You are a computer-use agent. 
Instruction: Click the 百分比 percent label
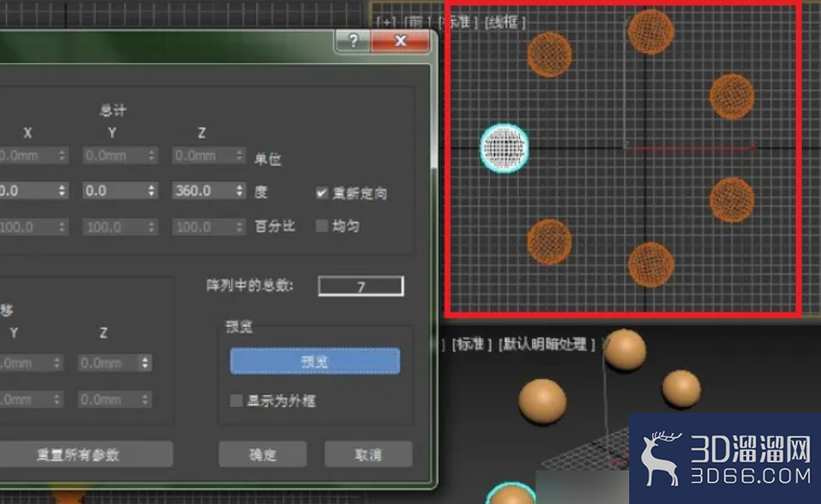pyautogui.click(x=275, y=226)
